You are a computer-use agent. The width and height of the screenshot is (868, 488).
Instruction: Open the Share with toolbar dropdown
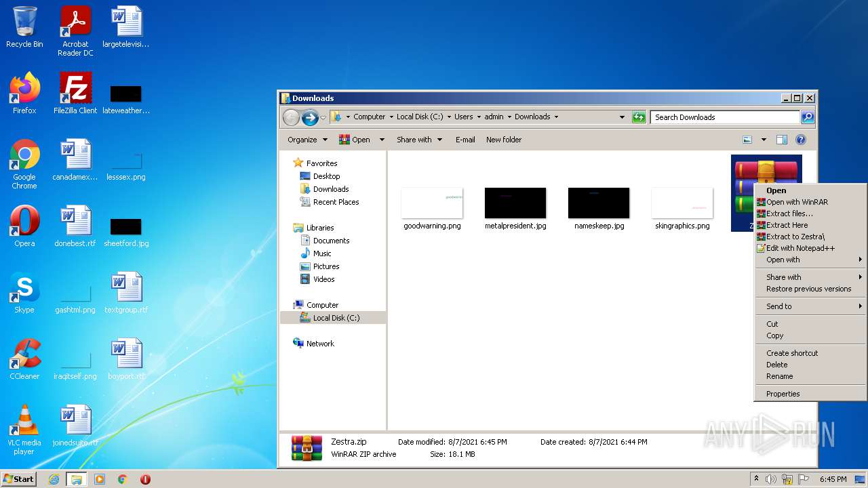[419, 140]
